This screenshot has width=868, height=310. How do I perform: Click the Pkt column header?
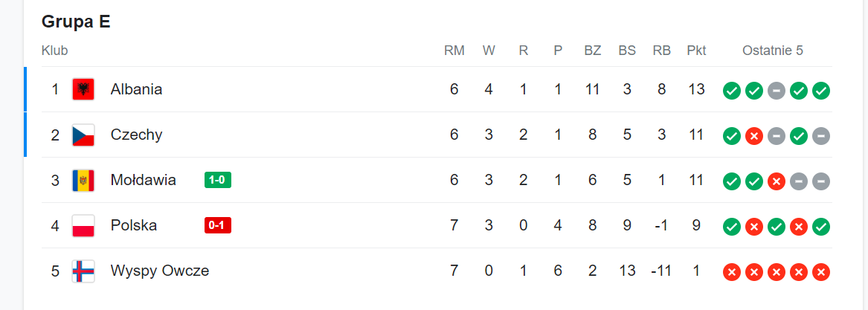(x=696, y=51)
